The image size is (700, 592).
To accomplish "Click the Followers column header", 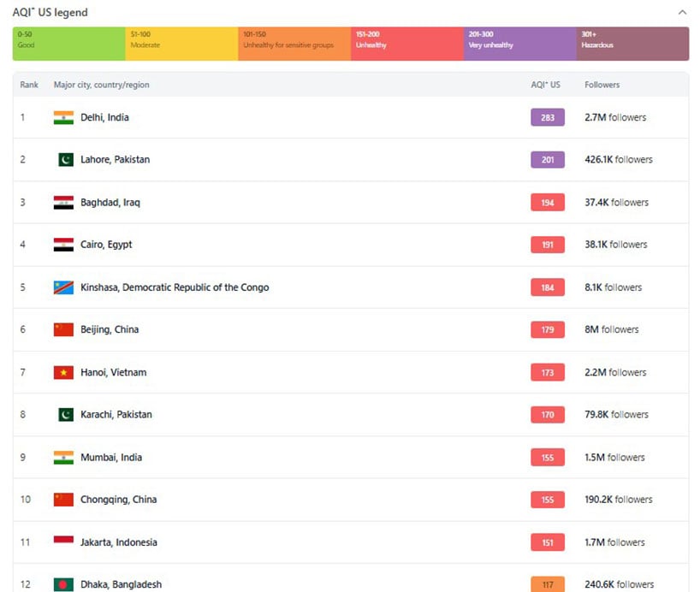I will 602,85.
